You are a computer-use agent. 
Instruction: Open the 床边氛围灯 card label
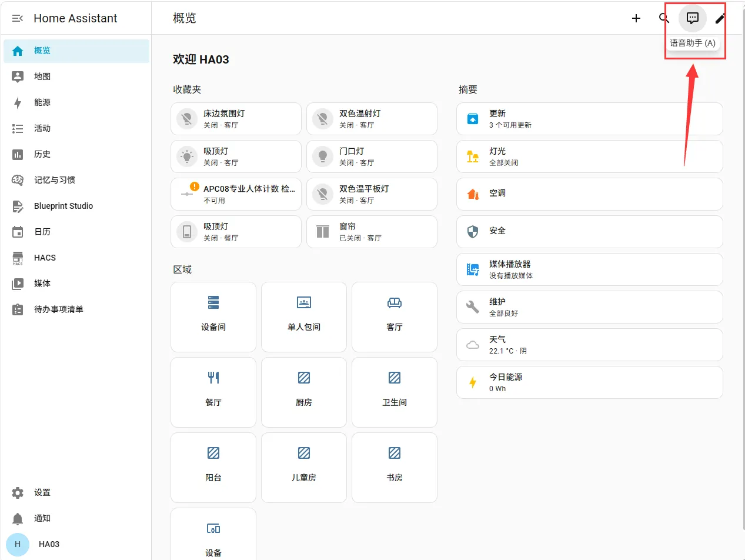(224, 114)
